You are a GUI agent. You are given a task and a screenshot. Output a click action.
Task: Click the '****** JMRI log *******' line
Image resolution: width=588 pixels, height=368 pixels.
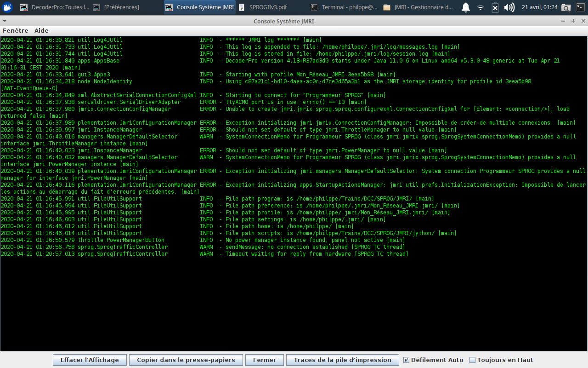coord(161,40)
